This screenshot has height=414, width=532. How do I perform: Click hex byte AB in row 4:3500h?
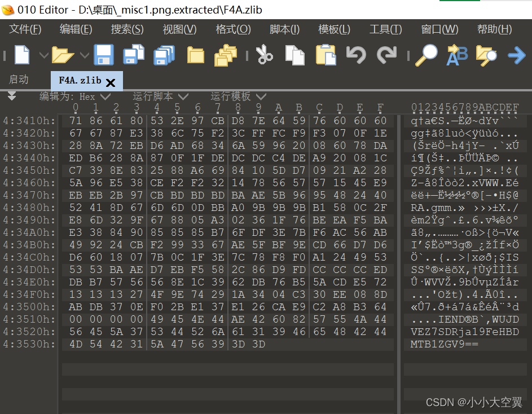[x=76, y=307]
